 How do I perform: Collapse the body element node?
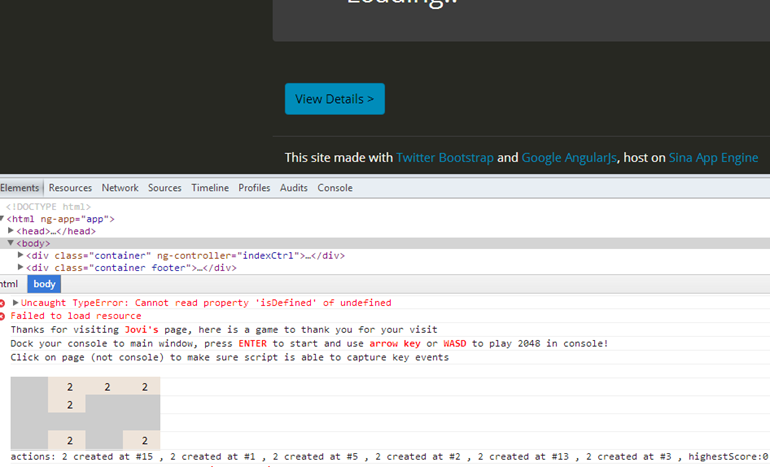10,243
